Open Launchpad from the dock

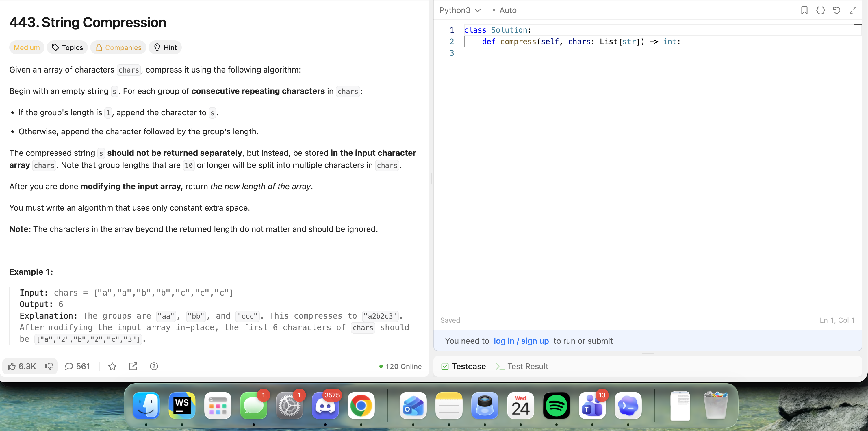coord(218,405)
